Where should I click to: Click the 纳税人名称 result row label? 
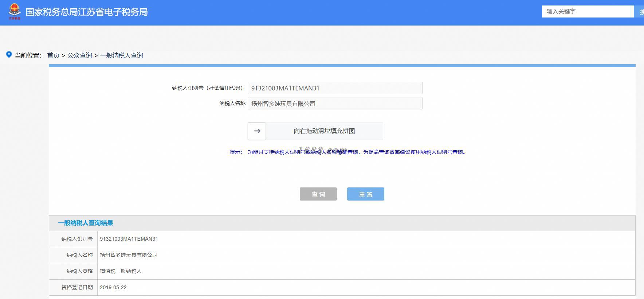80,255
